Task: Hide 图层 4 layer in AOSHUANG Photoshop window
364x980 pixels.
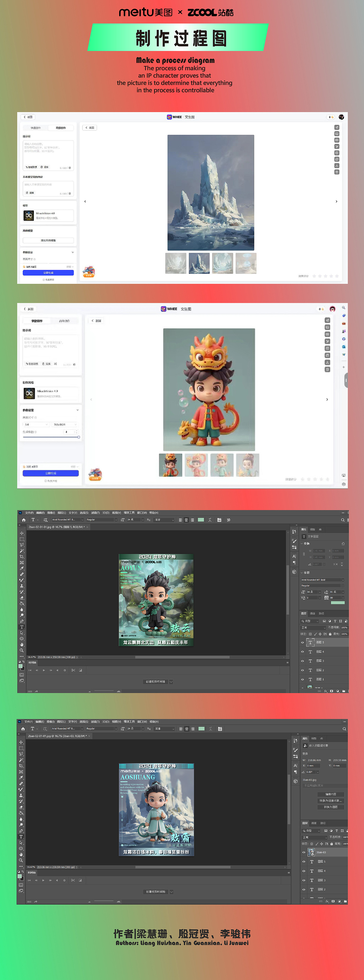Action: 303,871
